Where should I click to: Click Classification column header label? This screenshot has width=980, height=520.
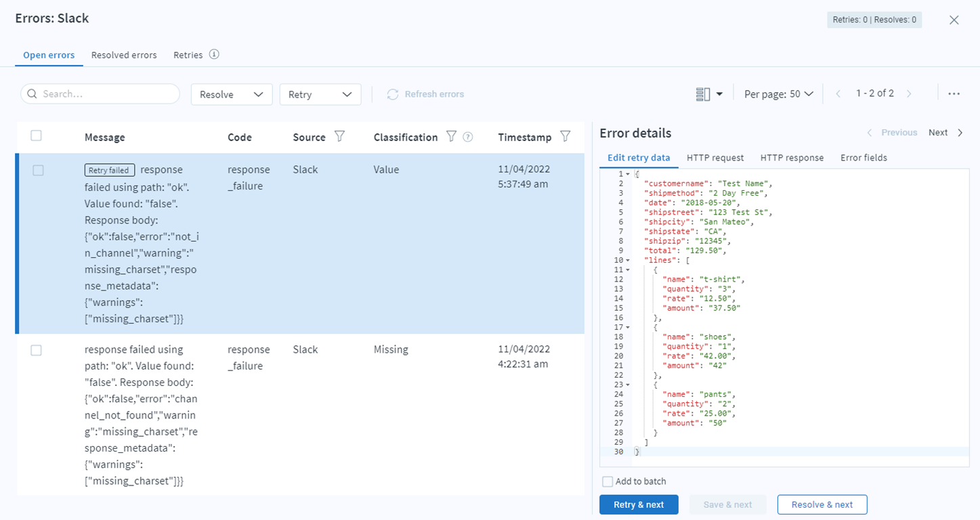(x=406, y=137)
